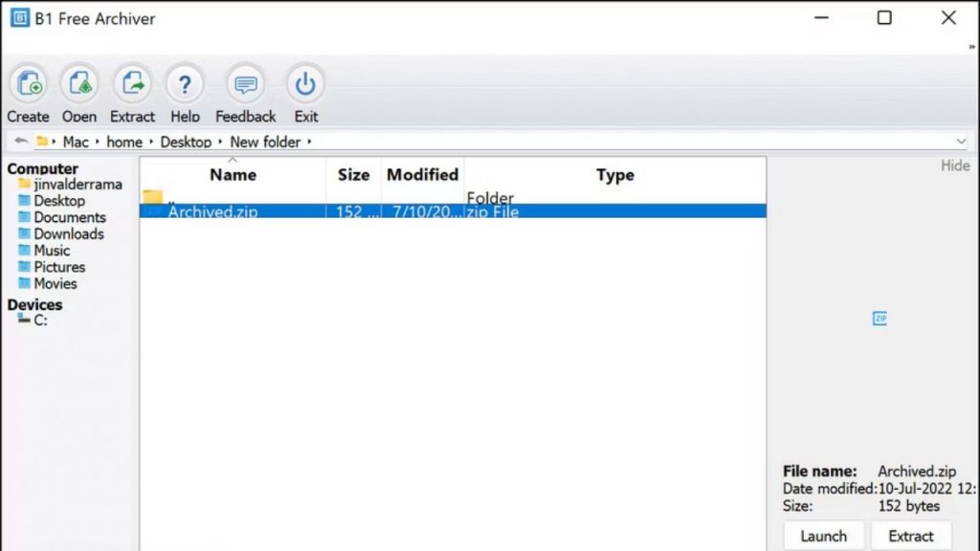Open the Help question mark icon
This screenshot has width=980, height=551.
pyautogui.click(x=185, y=85)
